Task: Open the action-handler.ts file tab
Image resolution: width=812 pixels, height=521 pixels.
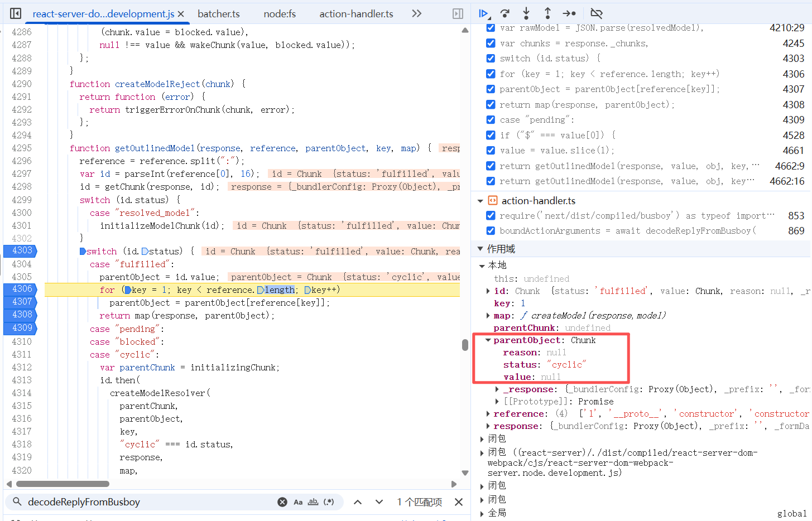Action: coord(356,14)
